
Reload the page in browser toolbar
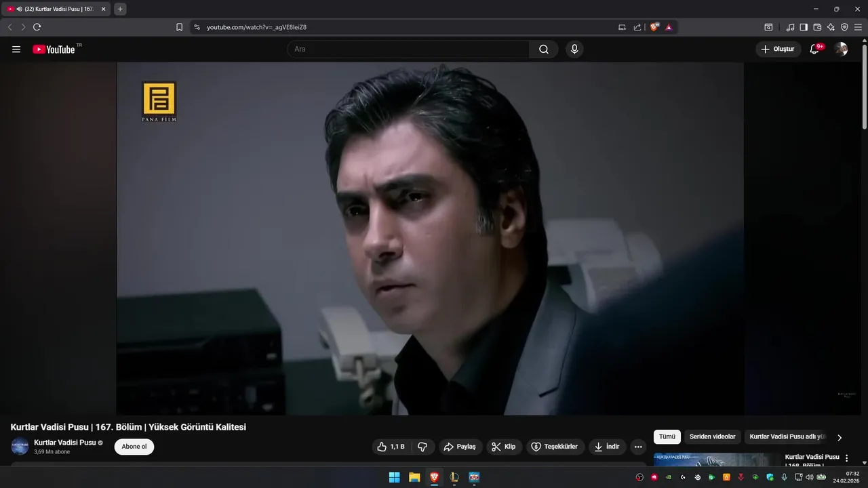coord(37,27)
